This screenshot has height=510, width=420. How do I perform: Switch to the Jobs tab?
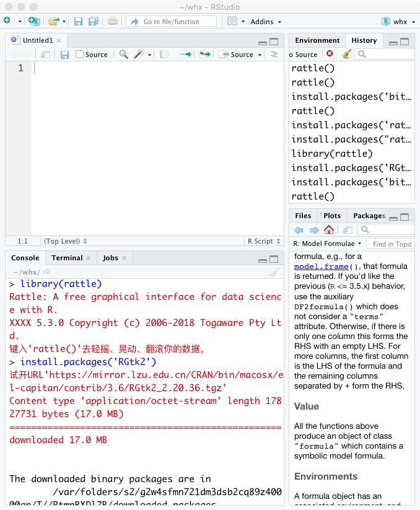pos(110,258)
